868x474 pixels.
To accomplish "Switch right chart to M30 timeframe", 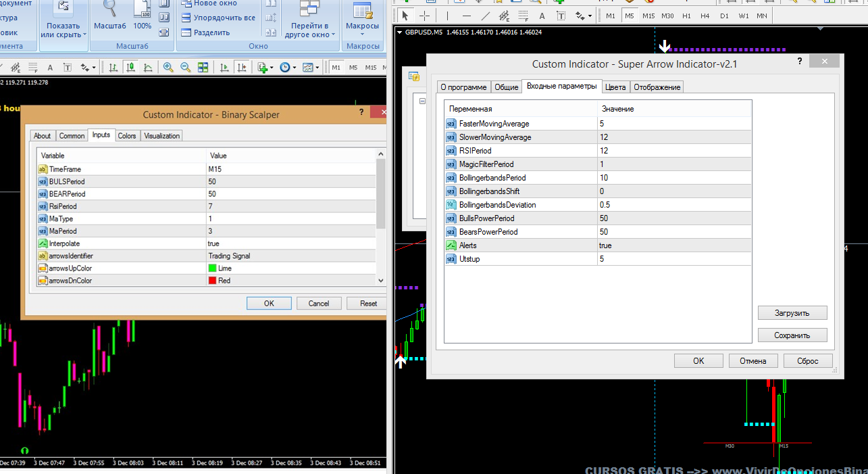I will coord(667,16).
